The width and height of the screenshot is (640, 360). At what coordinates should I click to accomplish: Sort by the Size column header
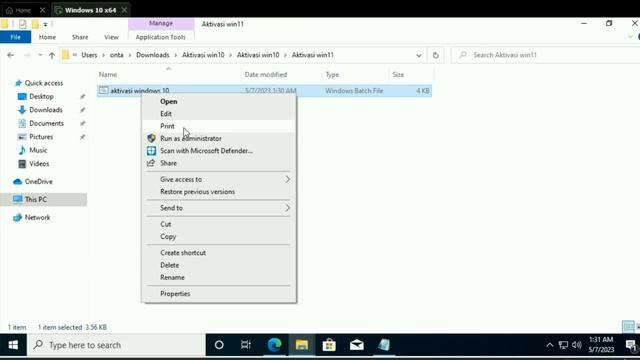tap(398, 75)
